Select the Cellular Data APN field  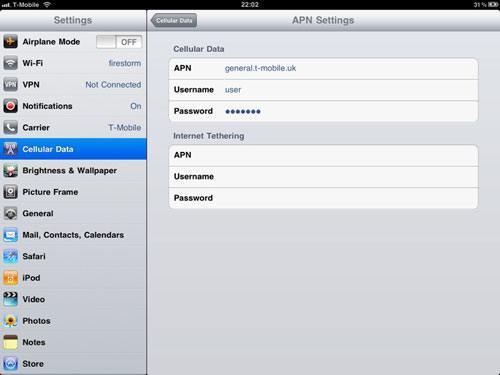click(323, 68)
